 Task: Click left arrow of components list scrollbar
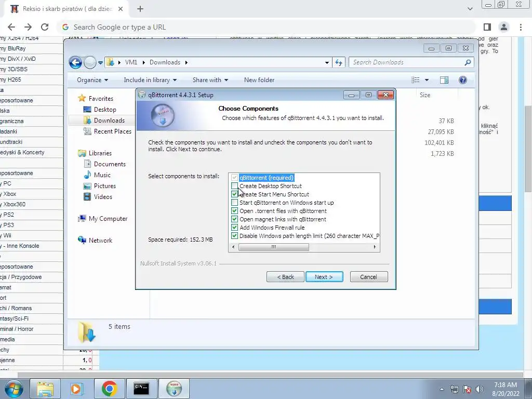(x=233, y=247)
